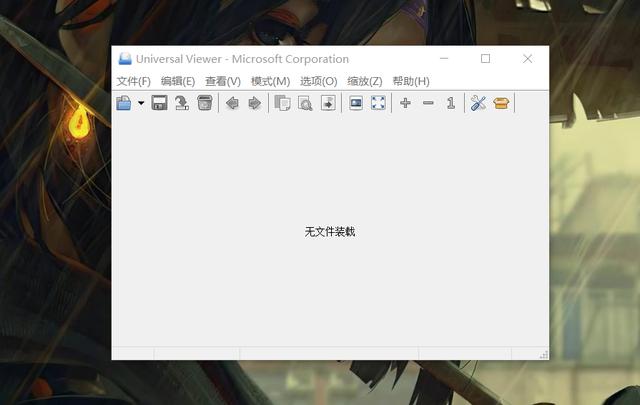Zoom out with the minus icon
Image resolution: width=640 pixels, height=405 pixels.
pos(428,103)
